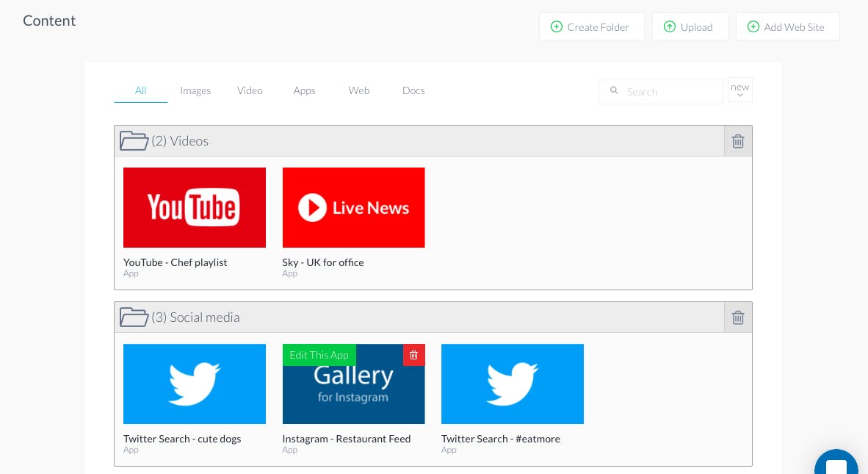This screenshot has width=868, height=474.
Task: Click the search magnifier icon
Action: tap(614, 90)
